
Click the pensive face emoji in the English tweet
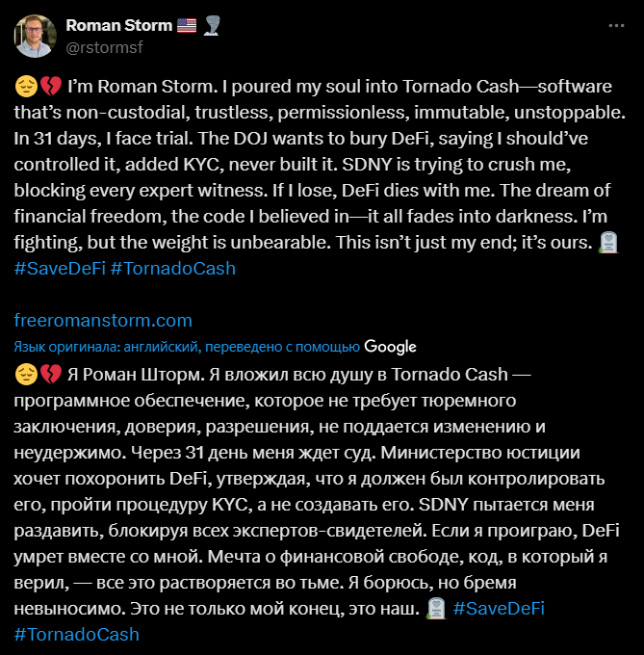26,86
